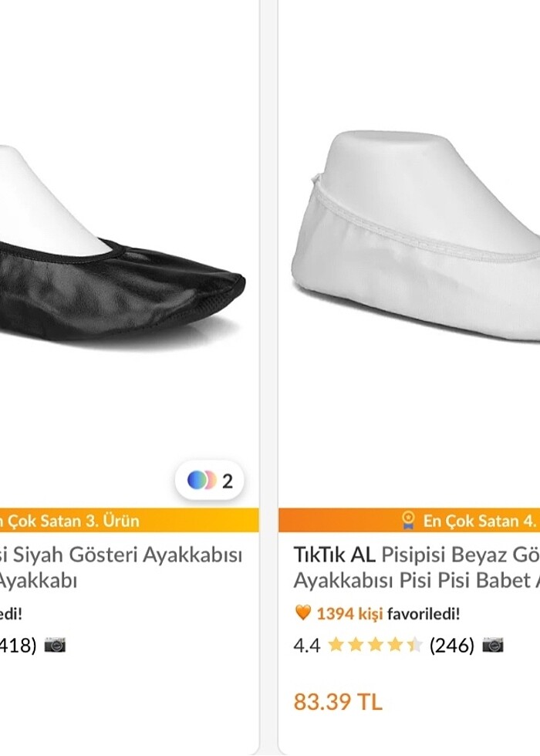Click the 'Pisipisi Beyaz Gösteri Ayakkabısı' title
The image size is (540, 756).
432,563
